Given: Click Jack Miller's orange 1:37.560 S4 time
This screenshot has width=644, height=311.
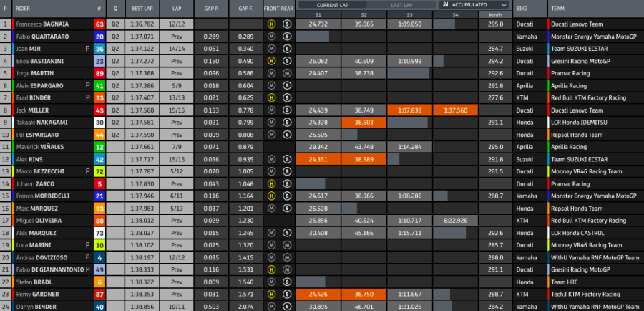Looking at the screenshot, I should [454, 110].
